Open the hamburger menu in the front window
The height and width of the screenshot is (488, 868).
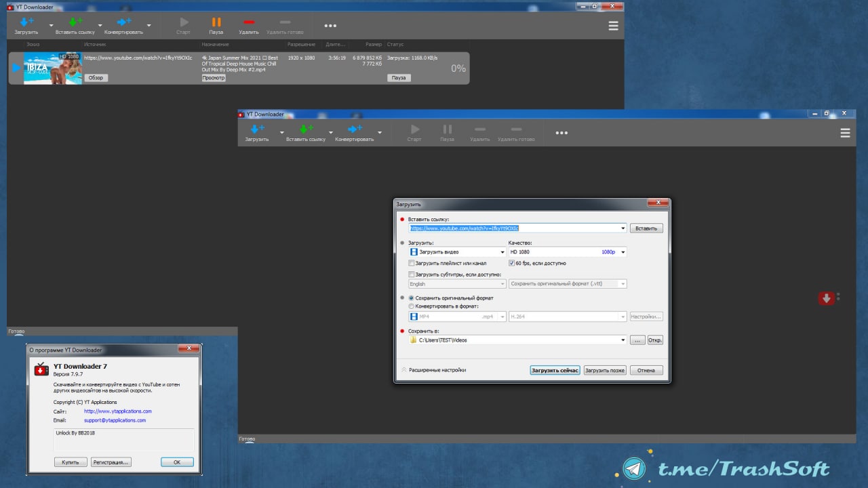[x=845, y=134]
